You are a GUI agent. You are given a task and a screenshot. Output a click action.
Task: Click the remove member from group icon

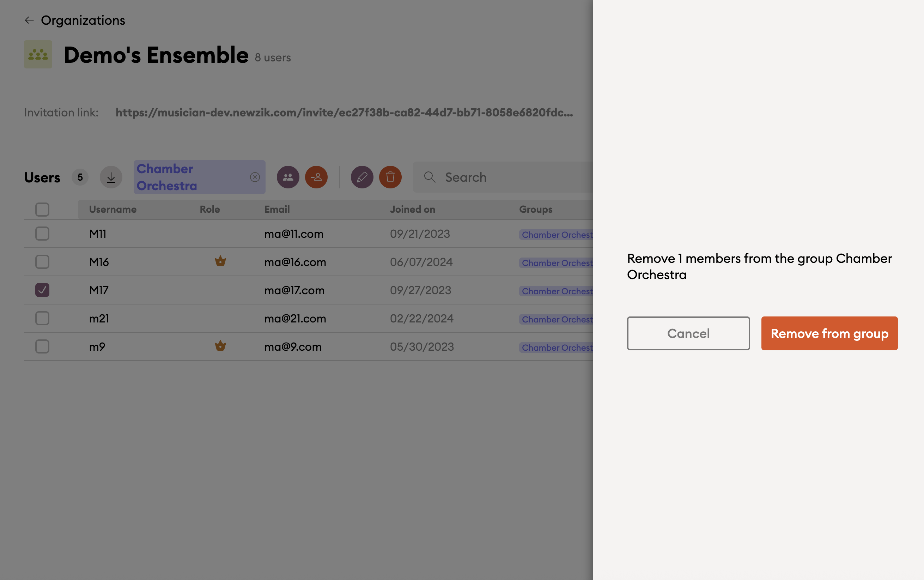[x=316, y=177]
